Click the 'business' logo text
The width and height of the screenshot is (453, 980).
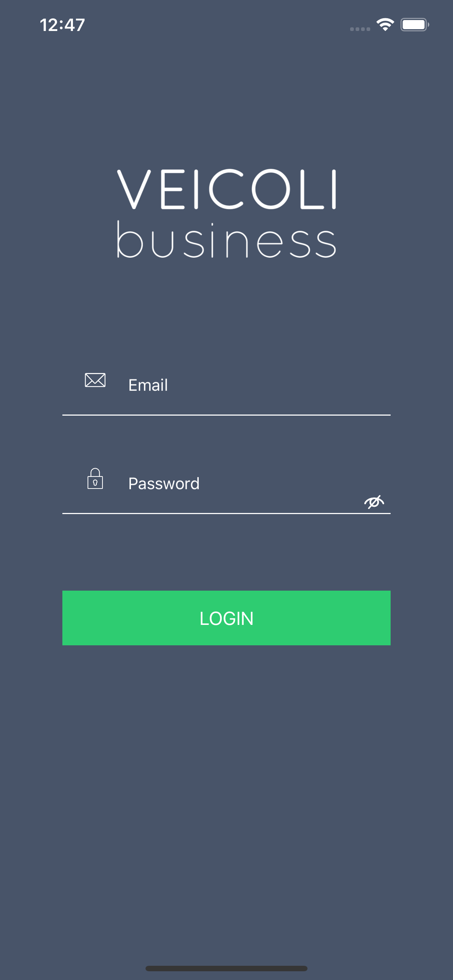coord(226,239)
